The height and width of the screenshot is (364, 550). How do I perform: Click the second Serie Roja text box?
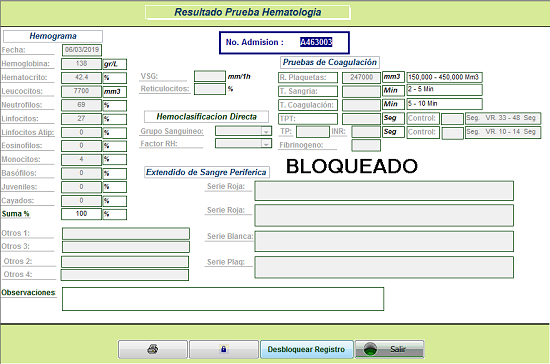click(384, 215)
